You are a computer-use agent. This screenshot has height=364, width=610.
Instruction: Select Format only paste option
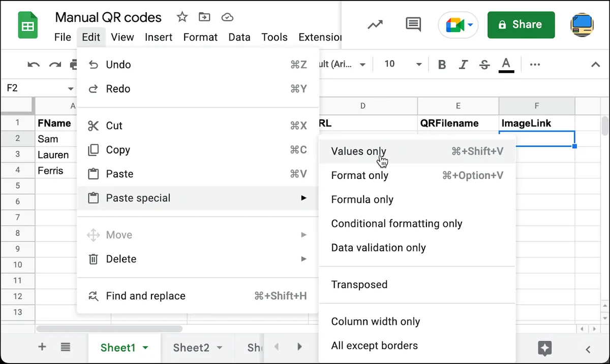click(x=417, y=175)
